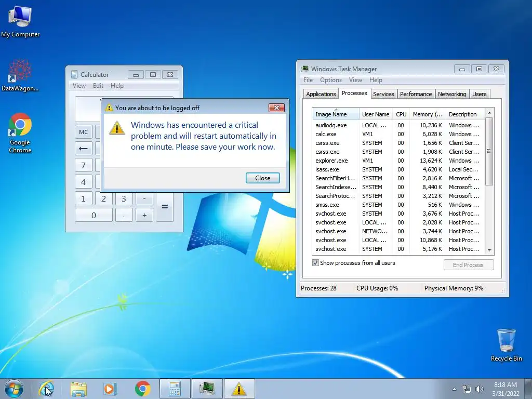
Task: Click Calculator title bar icon
Action: [74, 74]
